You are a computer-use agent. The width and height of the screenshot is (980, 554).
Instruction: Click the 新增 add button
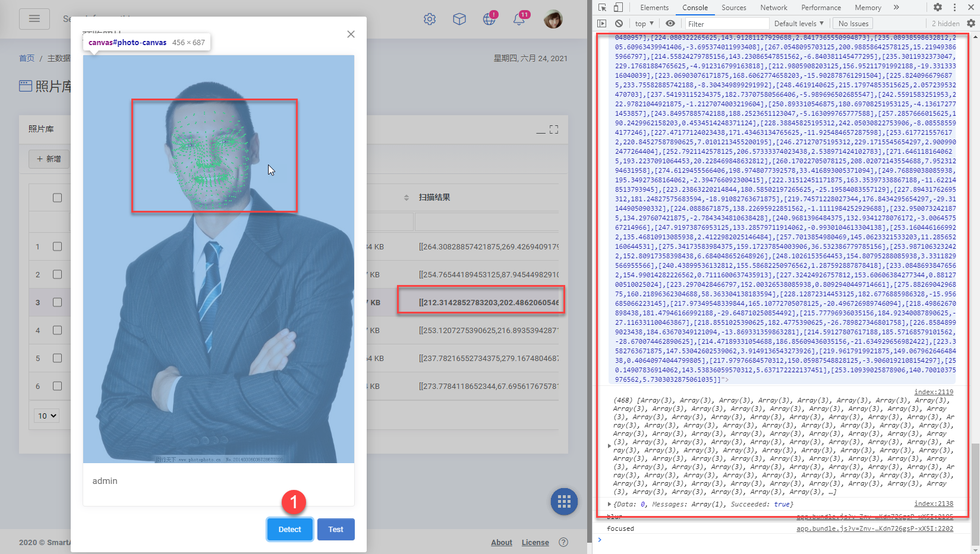coord(49,159)
